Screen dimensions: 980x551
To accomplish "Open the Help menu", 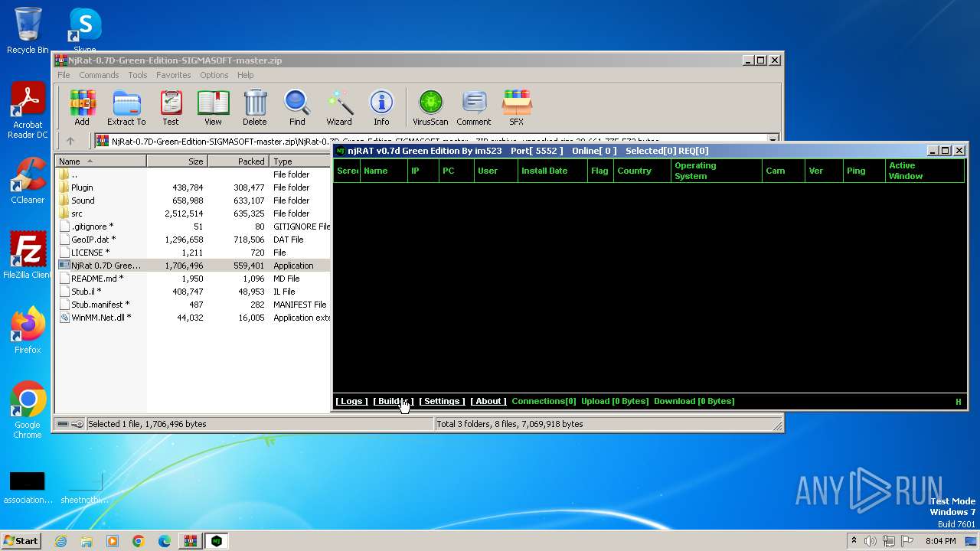I will [x=245, y=75].
